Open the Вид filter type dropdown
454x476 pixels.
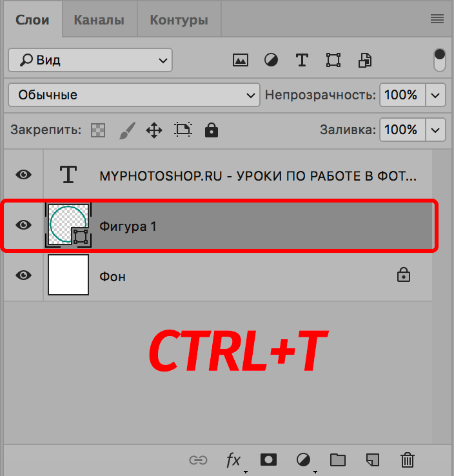90,60
